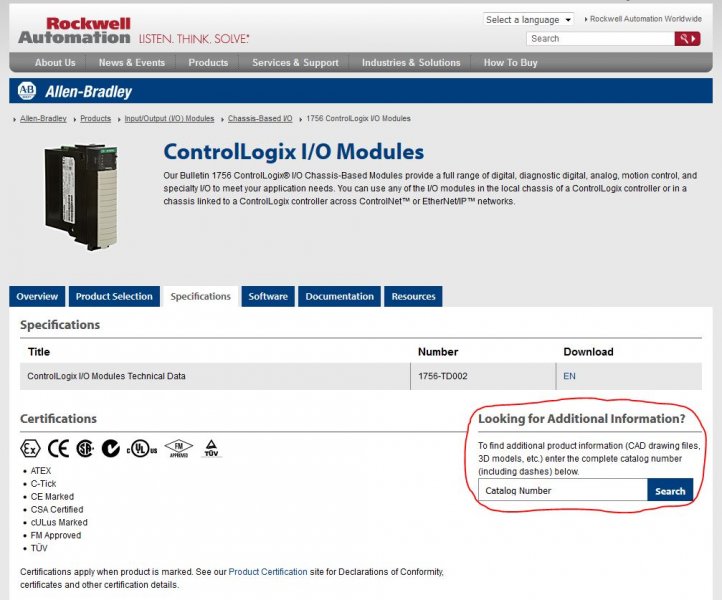Open the Industries & Solutions menu
This screenshot has height=600, width=722.
click(x=411, y=63)
